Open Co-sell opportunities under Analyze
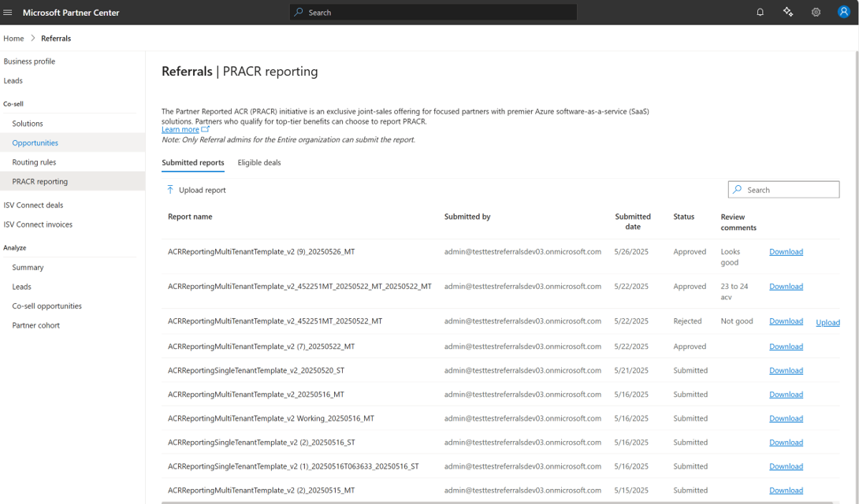The height and width of the screenshot is (504, 859). [47, 306]
